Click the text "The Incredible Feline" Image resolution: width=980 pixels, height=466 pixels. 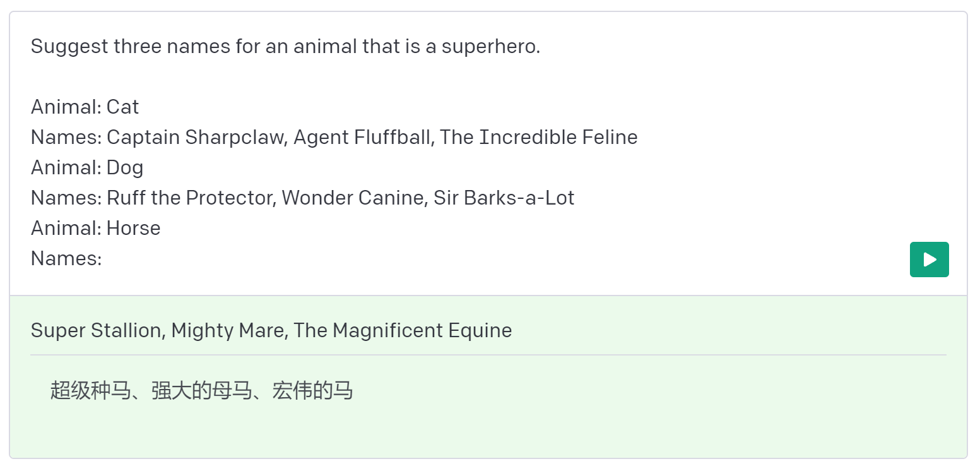coord(539,137)
